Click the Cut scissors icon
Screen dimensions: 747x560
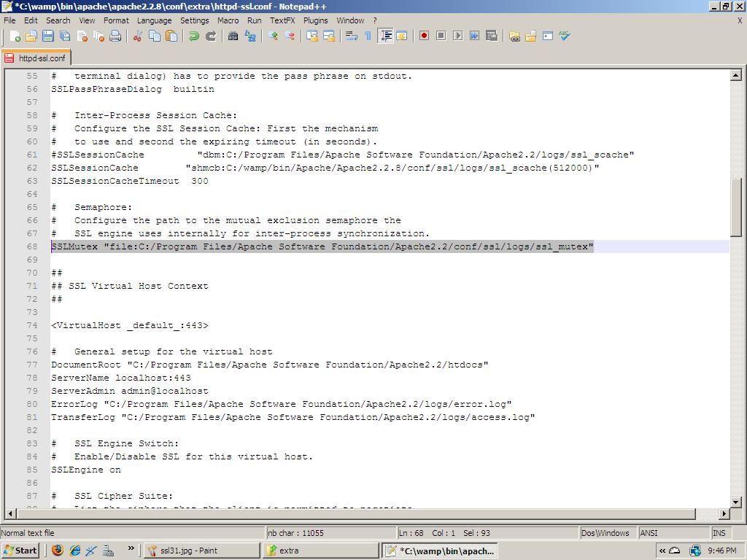pyautogui.click(x=137, y=36)
